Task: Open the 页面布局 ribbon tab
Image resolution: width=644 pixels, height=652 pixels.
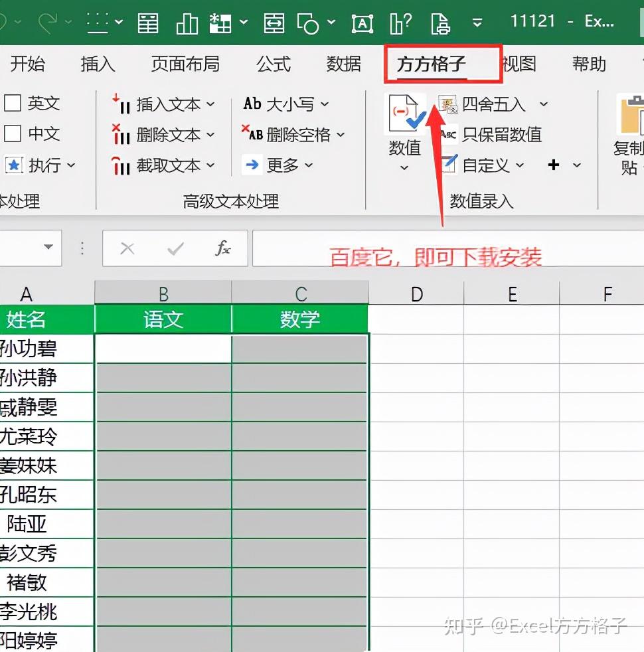Action: pyautogui.click(x=185, y=64)
